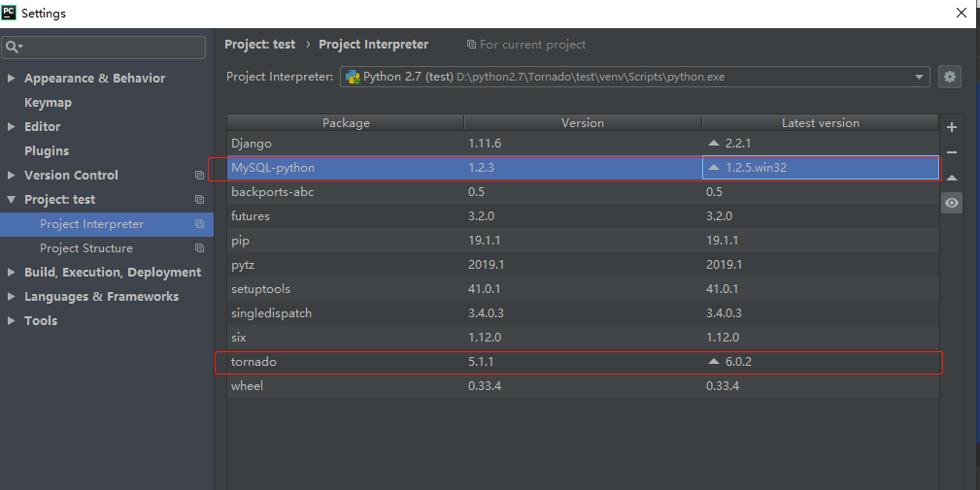Click MySQL-python upgrade arrow for 1.2.5.win32
980x490 pixels.
pyautogui.click(x=714, y=167)
